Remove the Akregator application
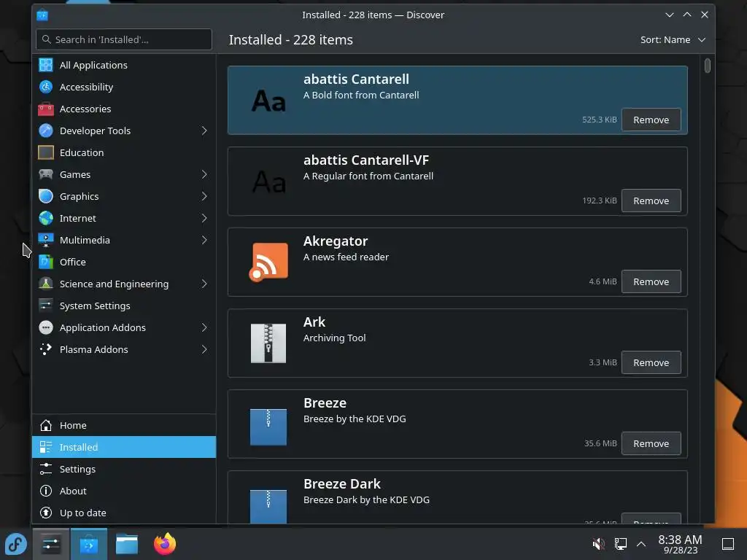The height and width of the screenshot is (560, 747). [x=651, y=282]
